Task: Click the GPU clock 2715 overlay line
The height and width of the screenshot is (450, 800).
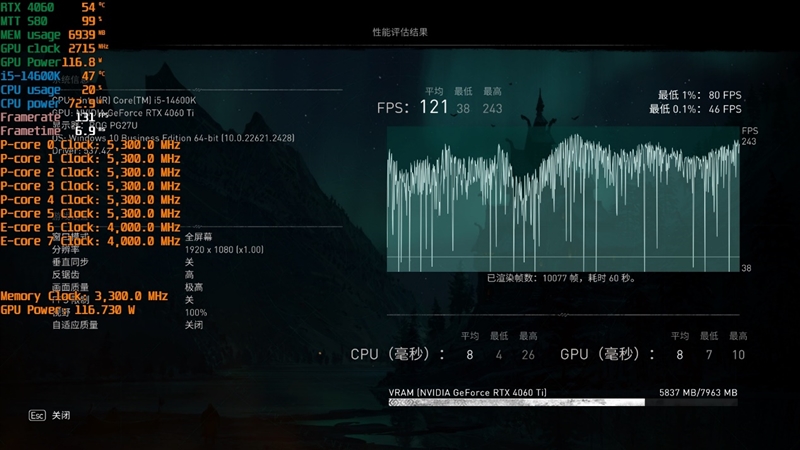Action: coord(54,48)
